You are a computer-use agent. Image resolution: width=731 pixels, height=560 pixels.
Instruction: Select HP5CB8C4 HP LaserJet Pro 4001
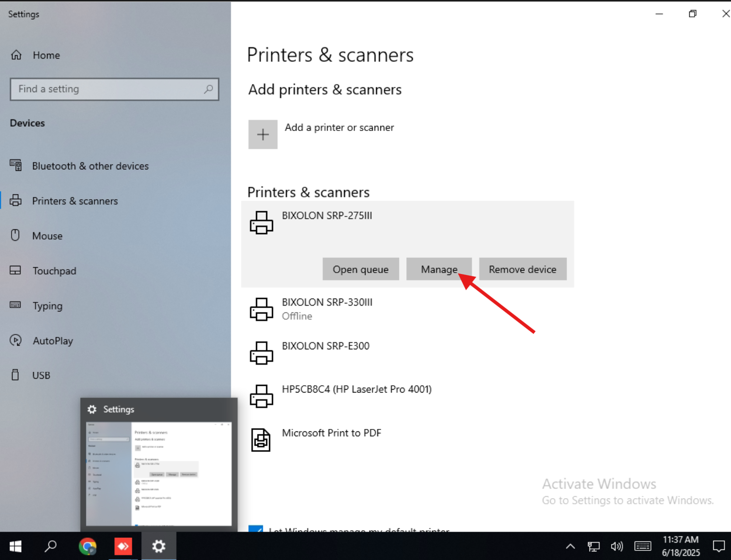pyautogui.click(x=408, y=396)
